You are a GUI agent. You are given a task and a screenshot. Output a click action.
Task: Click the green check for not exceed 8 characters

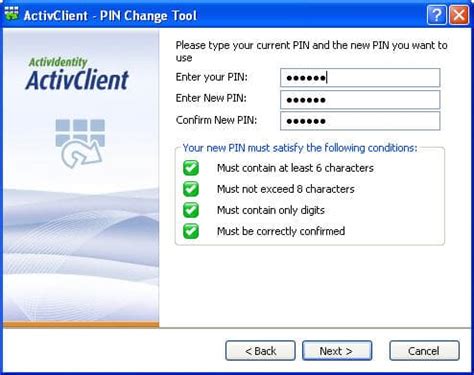[x=191, y=189]
